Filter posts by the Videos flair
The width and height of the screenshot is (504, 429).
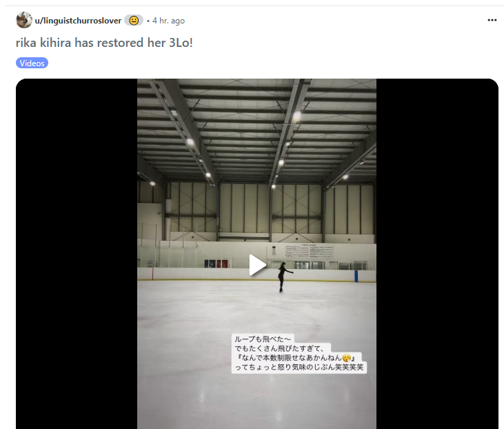click(x=32, y=63)
